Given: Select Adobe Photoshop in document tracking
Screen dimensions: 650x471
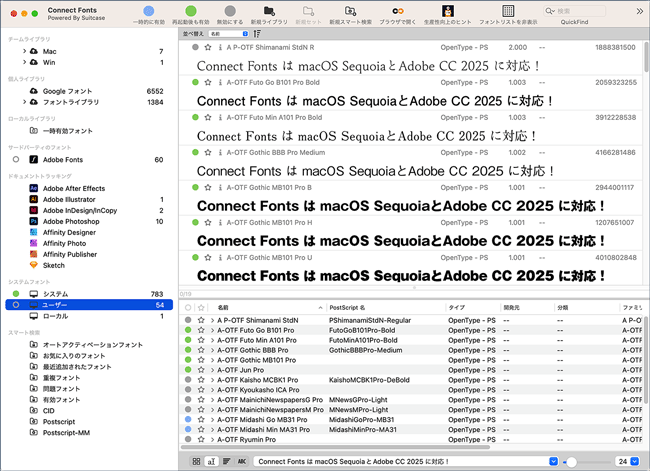Looking at the screenshot, I should [71, 221].
